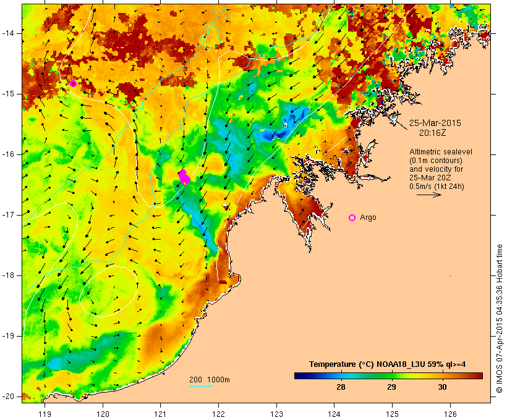Click the '119' longitude axis label

pyautogui.click(x=45, y=414)
